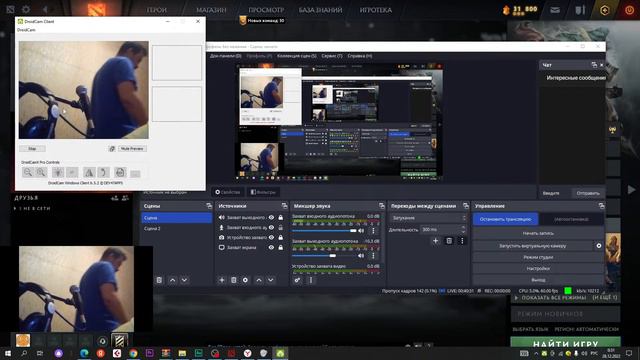Quit Dota 2 with the power icon
Viewport: 640px width, 360px height.
click(x=629, y=10)
